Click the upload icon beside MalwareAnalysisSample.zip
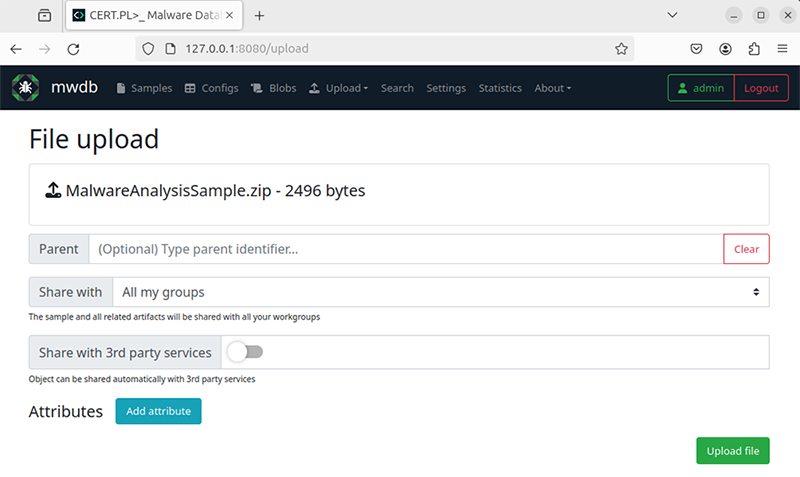The height and width of the screenshot is (477, 800). pyautogui.click(x=53, y=190)
